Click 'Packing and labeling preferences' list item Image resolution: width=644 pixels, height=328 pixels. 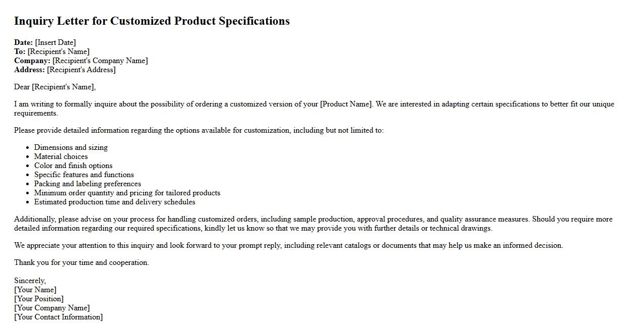[88, 184]
